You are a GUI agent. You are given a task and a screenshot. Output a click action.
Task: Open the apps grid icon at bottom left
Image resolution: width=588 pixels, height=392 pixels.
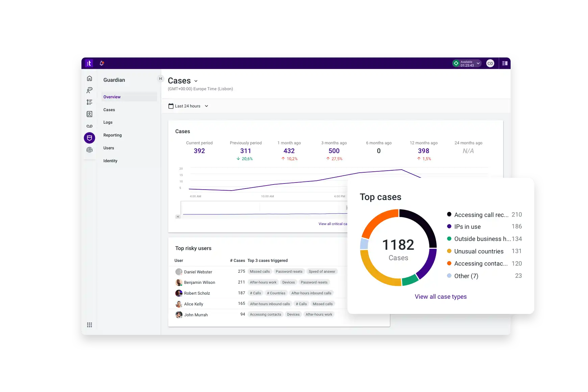point(90,325)
